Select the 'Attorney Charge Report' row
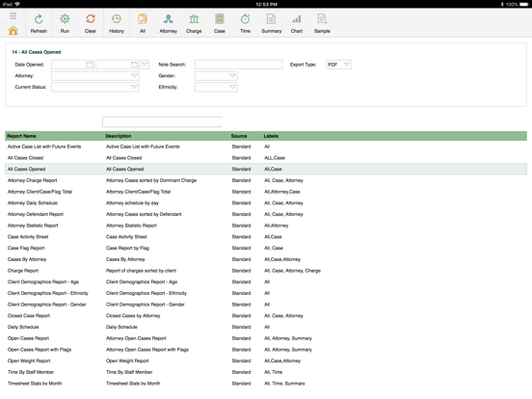The image size is (532, 399). pos(266,180)
